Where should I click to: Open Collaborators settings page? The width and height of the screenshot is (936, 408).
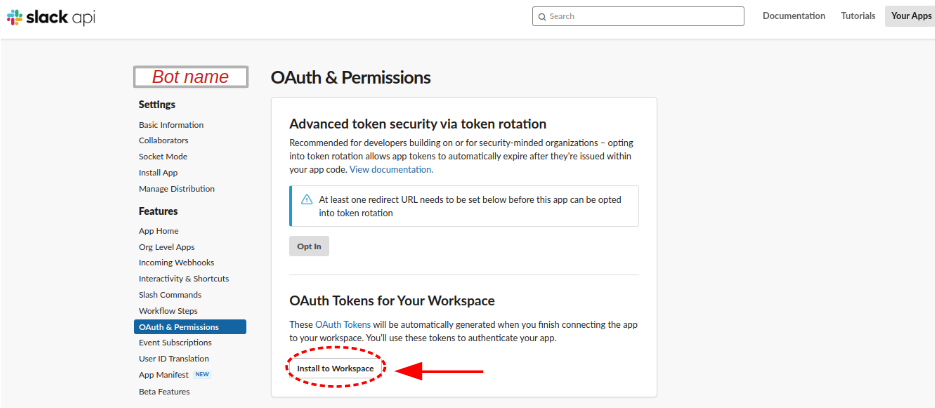[163, 141]
